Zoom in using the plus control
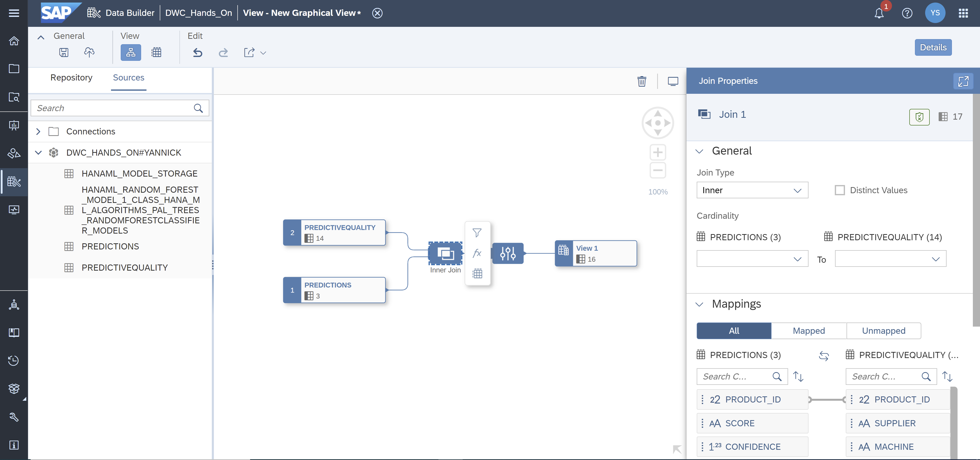The height and width of the screenshot is (460, 980). pos(658,152)
